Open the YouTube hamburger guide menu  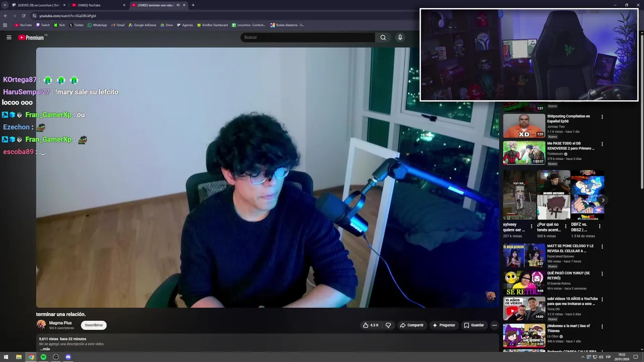click(x=9, y=37)
